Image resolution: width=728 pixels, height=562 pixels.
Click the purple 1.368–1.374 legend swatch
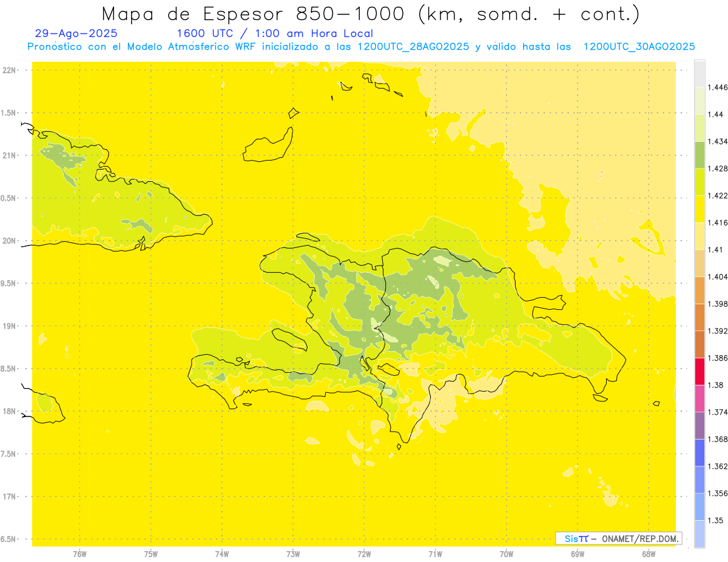coord(699,426)
